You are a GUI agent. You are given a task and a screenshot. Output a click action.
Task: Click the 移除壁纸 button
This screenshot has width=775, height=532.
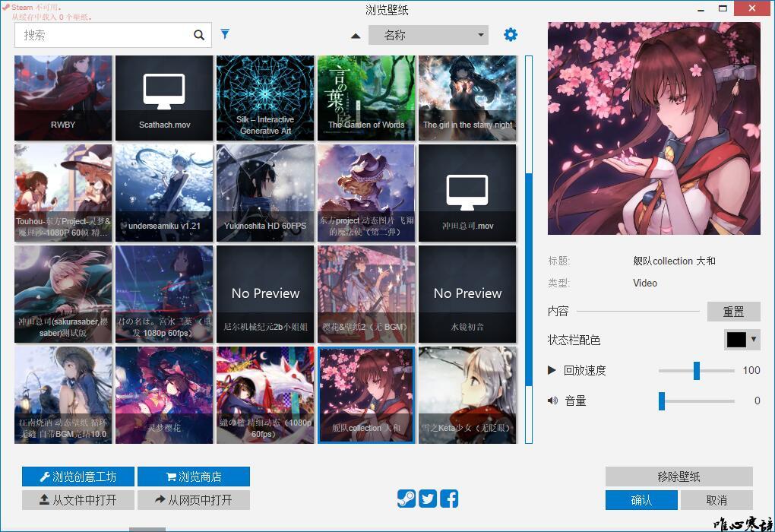coord(679,477)
